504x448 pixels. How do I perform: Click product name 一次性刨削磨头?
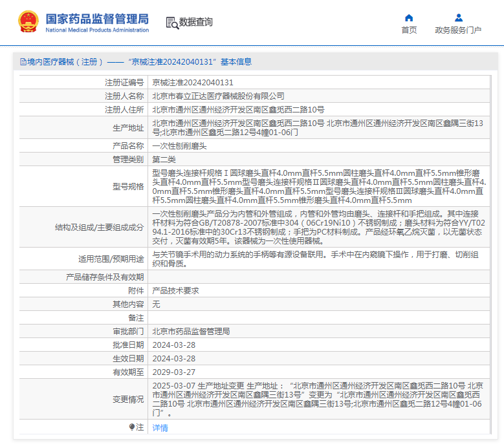tap(179, 146)
